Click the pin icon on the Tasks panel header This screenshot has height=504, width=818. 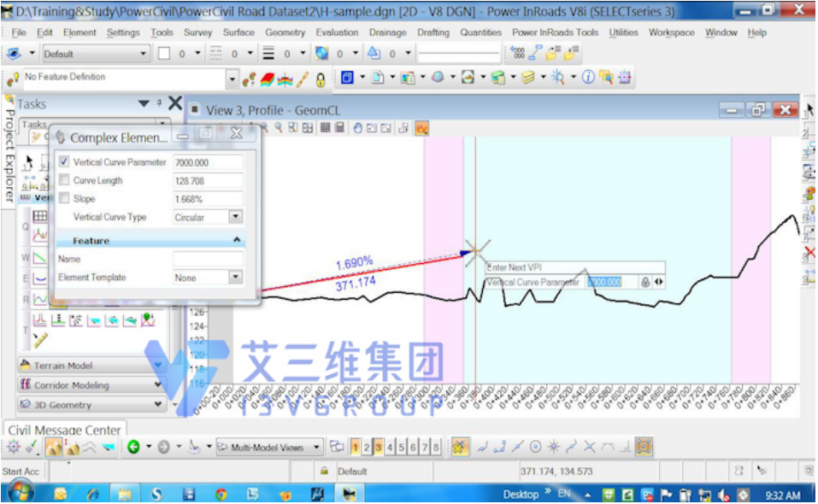[x=159, y=103]
